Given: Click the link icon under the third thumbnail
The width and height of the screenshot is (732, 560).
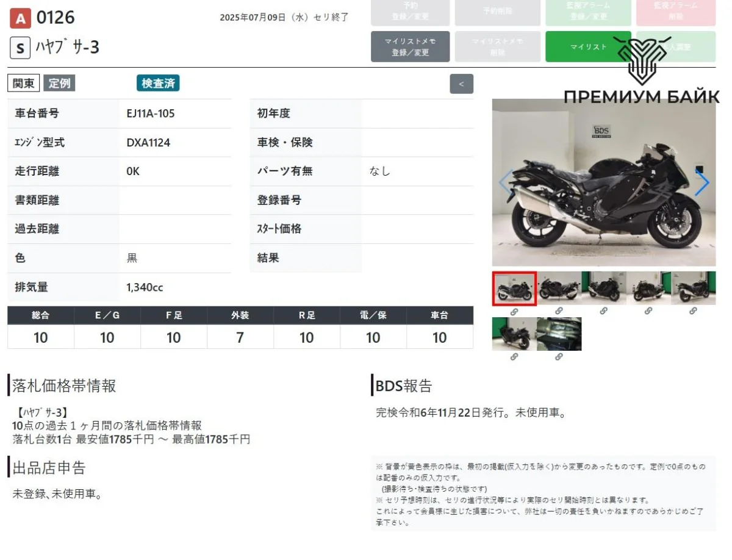Looking at the screenshot, I should (603, 311).
